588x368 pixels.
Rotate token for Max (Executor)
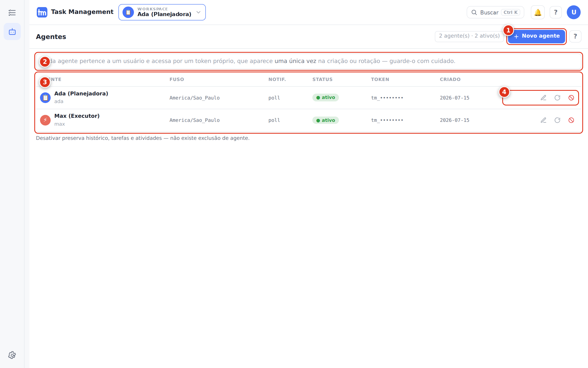click(557, 120)
